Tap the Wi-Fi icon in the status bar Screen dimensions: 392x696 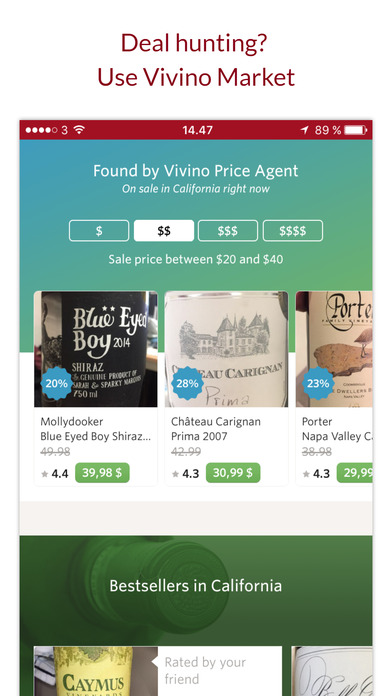[79, 130]
